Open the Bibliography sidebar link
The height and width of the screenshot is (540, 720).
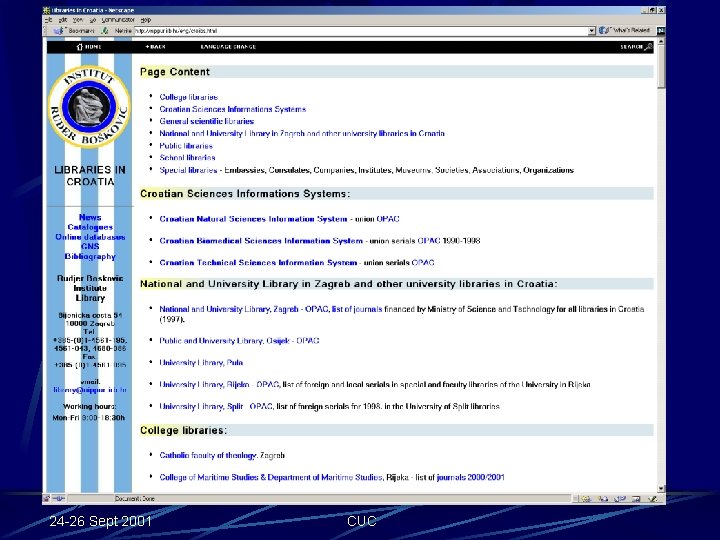tap(90, 256)
